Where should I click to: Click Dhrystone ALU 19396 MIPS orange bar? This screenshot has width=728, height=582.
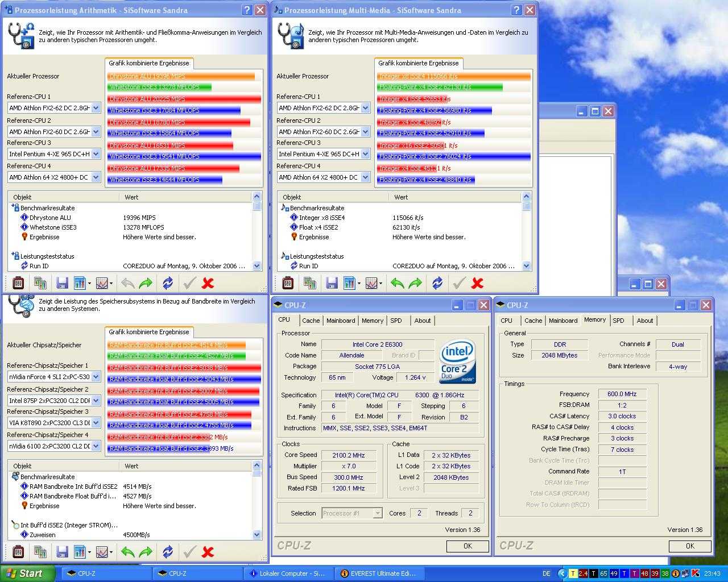pos(181,76)
